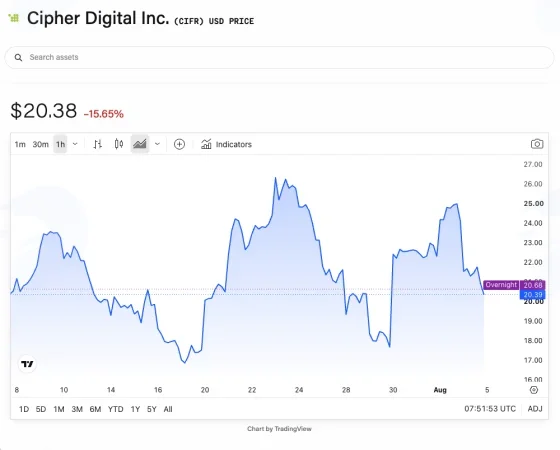Select the 1M date range

coord(59,409)
